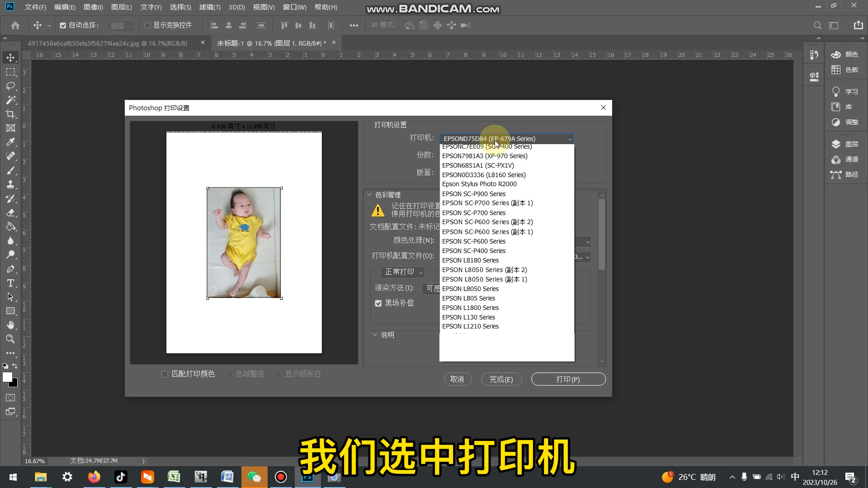Open WeChat from the taskbar
The height and width of the screenshot is (488, 868).
click(x=255, y=477)
